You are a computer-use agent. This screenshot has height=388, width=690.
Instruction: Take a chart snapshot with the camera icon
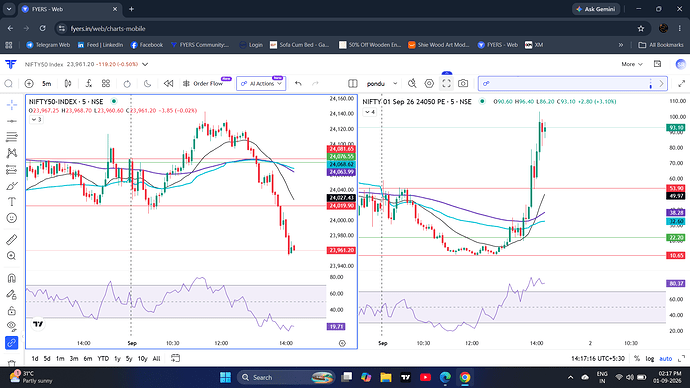[x=463, y=84]
